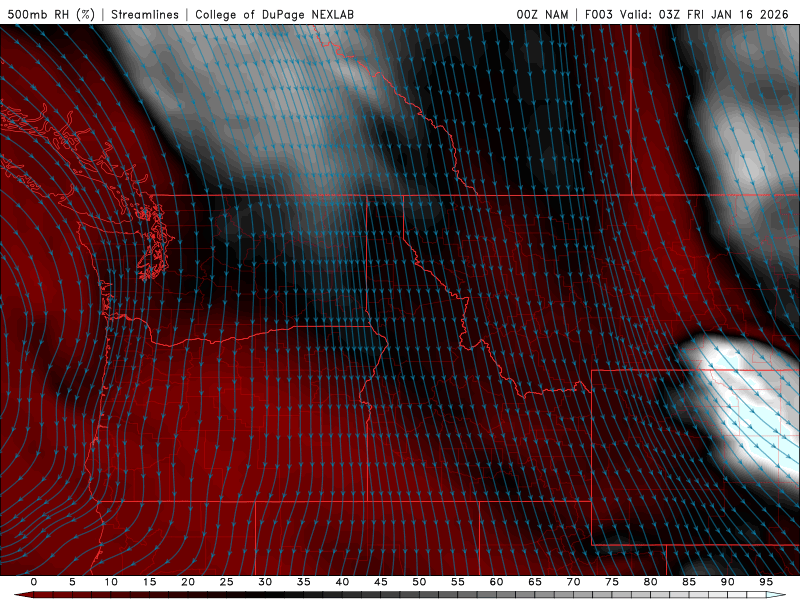Click the "500mb RH (%)" title text
This screenshot has height=600, width=800.
tap(51, 14)
